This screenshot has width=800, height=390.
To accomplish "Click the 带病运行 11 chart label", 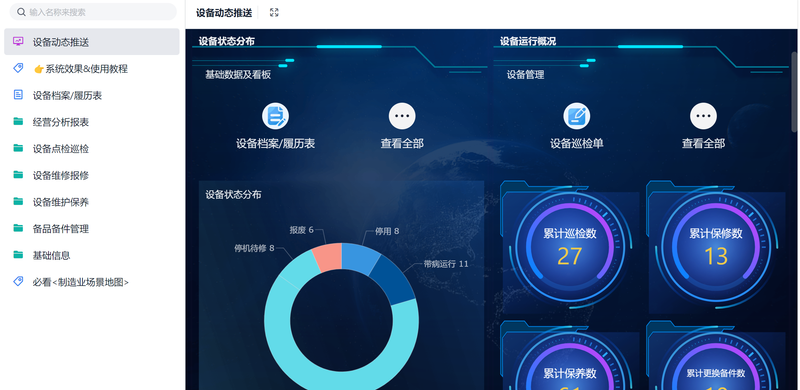I will point(446,264).
